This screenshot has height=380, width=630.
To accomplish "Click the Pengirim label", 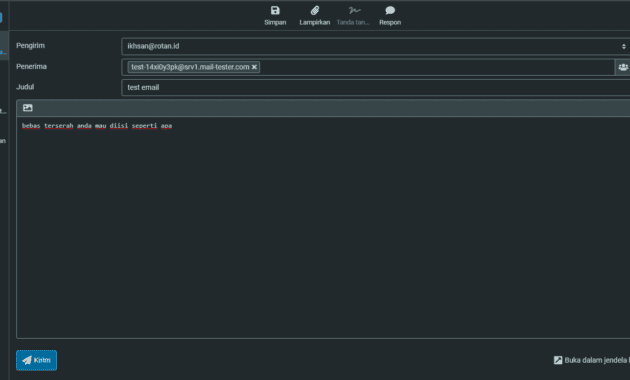I will [31, 45].
